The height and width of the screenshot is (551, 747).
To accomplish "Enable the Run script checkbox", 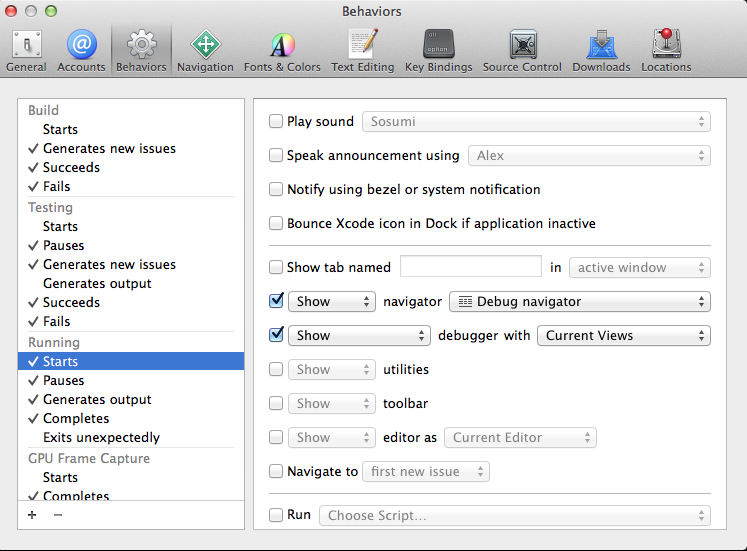I will point(276,515).
